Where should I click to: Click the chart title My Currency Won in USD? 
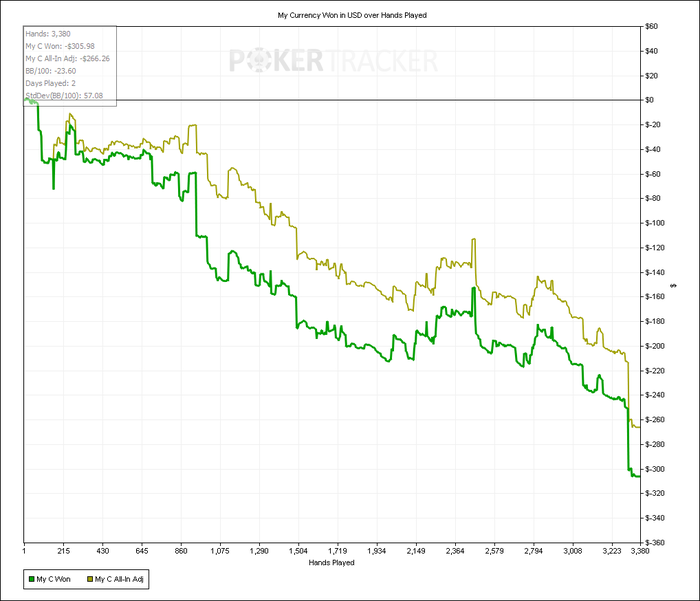point(352,15)
